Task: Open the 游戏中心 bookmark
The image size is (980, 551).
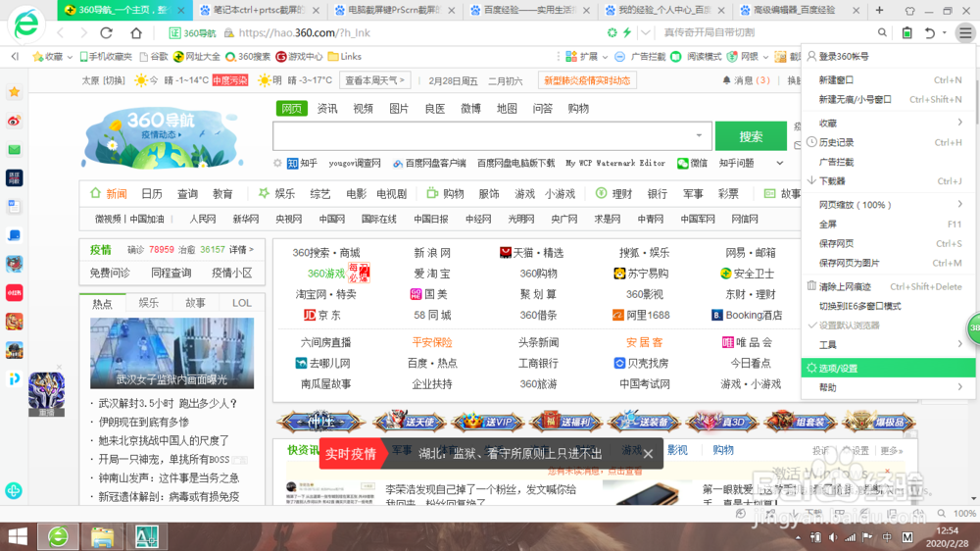Action: (x=299, y=56)
